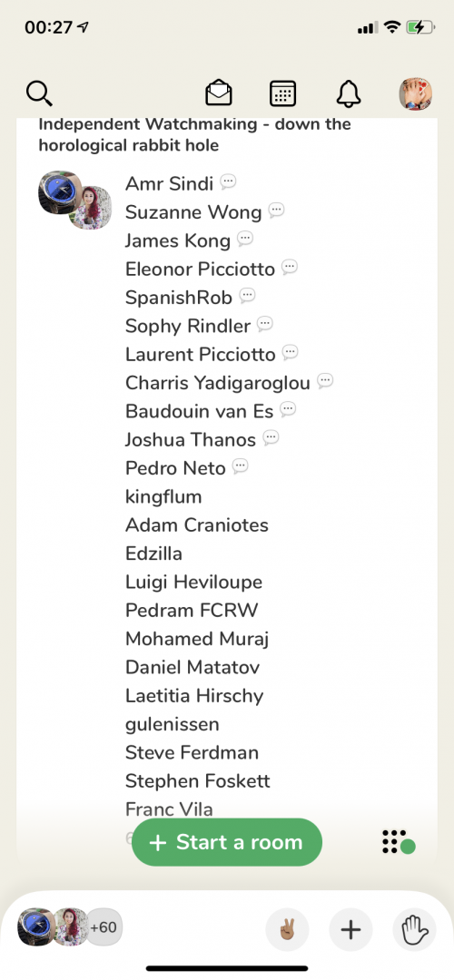Viewport: 454px width, 980px height.
Task: Select listener Adam Craniotes
Action: pyautogui.click(x=197, y=525)
